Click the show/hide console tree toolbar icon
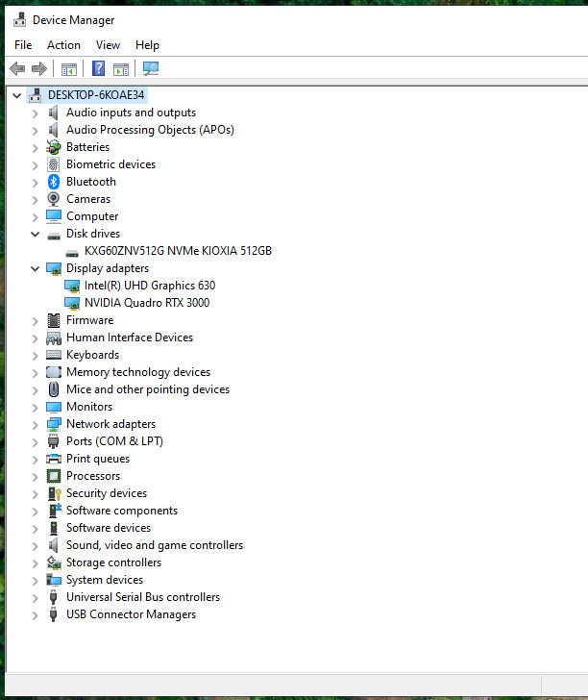Screen dimensions: 588x700 (x=69, y=69)
